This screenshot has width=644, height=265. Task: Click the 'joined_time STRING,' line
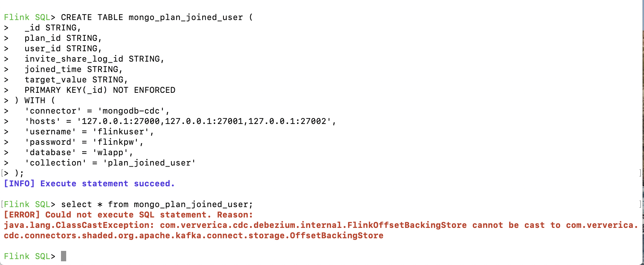(x=74, y=69)
